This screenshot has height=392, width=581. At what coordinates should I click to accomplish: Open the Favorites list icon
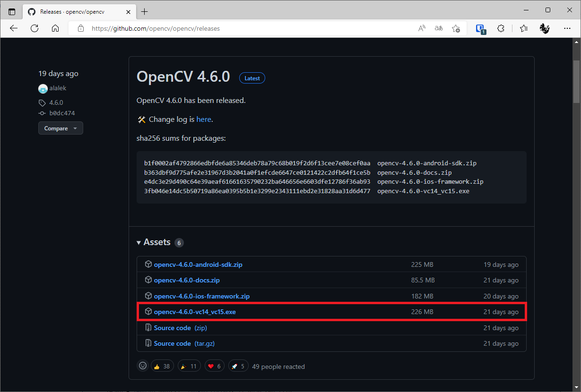pyautogui.click(x=524, y=28)
